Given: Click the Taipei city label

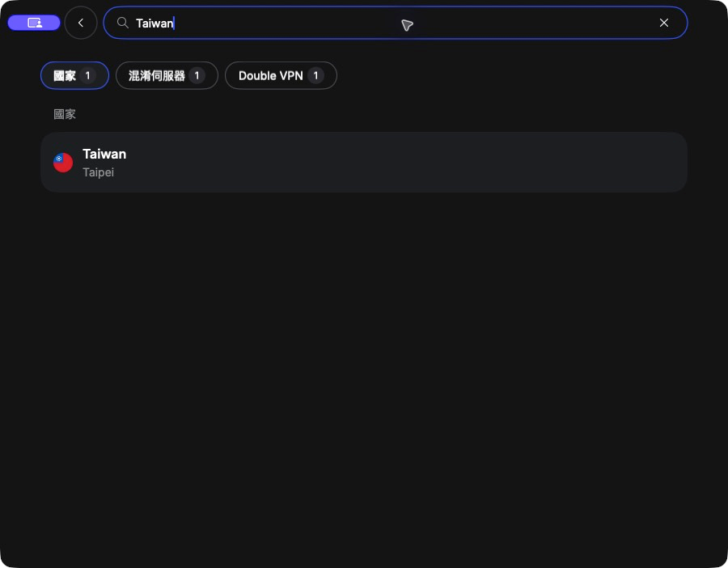Looking at the screenshot, I should (x=98, y=172).
